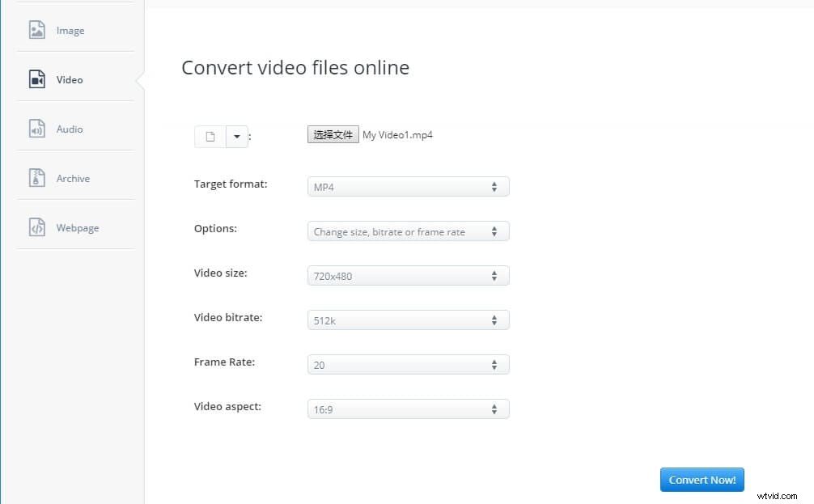Click the stepper arrows on the Frame Rate selector

pyautogui.click(x=494, y=364)
